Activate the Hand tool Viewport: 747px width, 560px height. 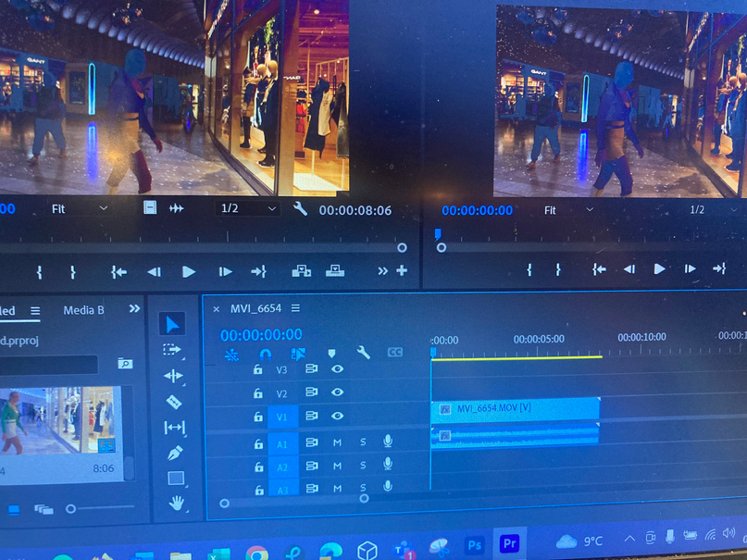coord(176,503)
